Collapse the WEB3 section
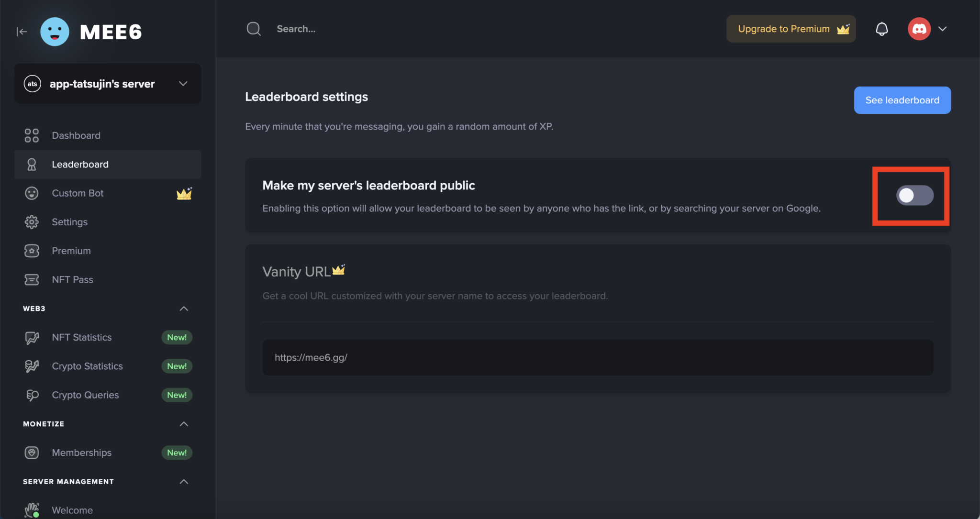Viewport: 980px width, 519px height. (184, 309)
